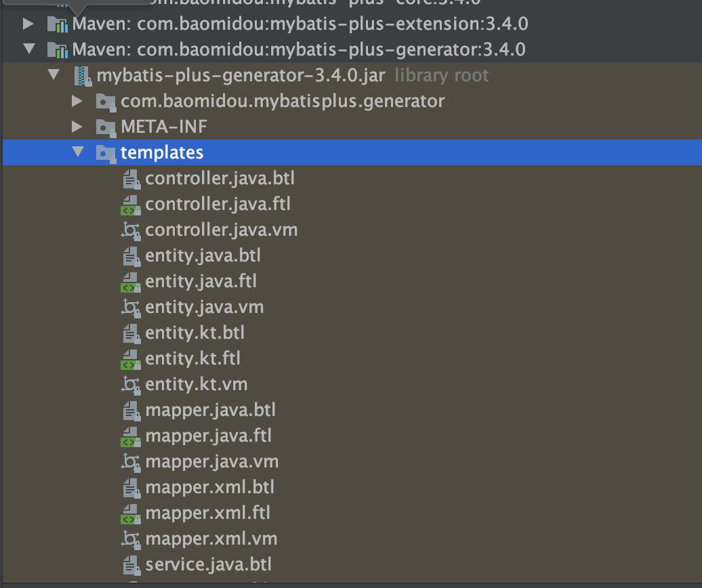
Task: Click the Velocity icon of entity.java.vm
Action: [x=131, y=308]
